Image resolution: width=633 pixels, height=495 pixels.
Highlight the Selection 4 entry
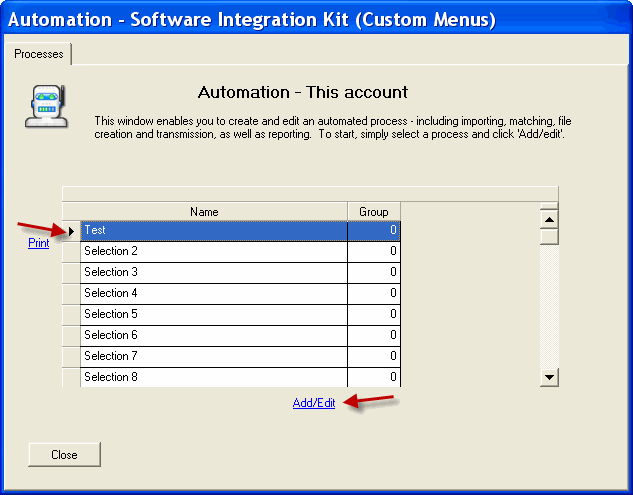coord(213,294)
